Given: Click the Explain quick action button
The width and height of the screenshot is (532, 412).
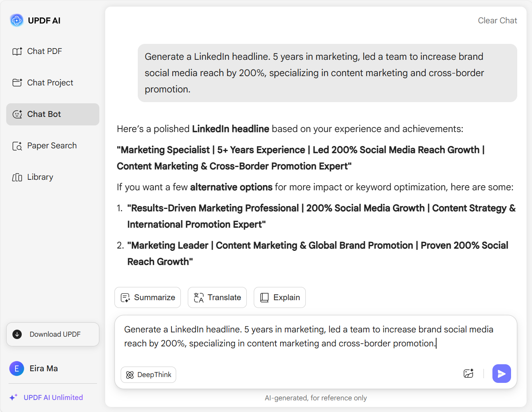Looking at the screenshot, I should pos(279,297).
